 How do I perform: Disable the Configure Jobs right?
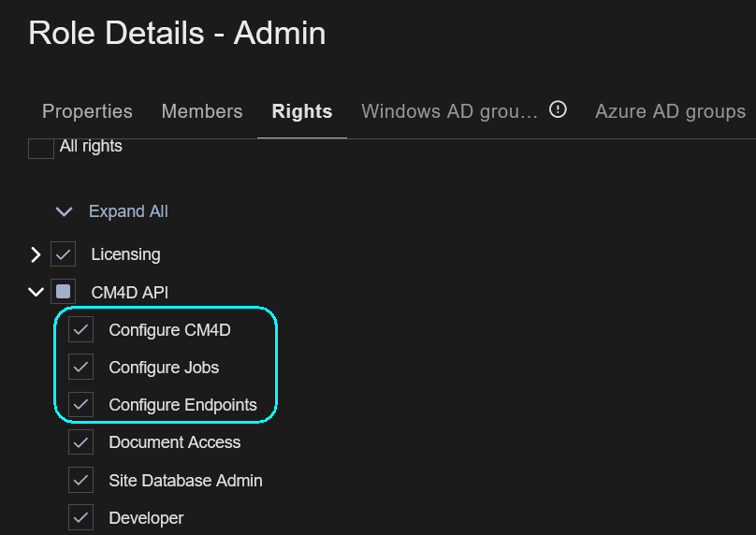click(81, 368)
